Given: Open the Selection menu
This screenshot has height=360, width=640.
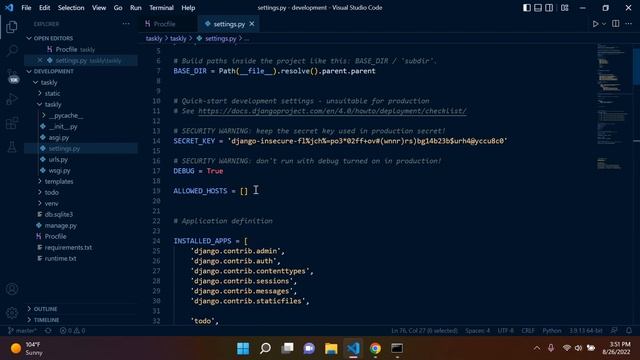Looking at the screenshot, I should click(x=71, y=8).
